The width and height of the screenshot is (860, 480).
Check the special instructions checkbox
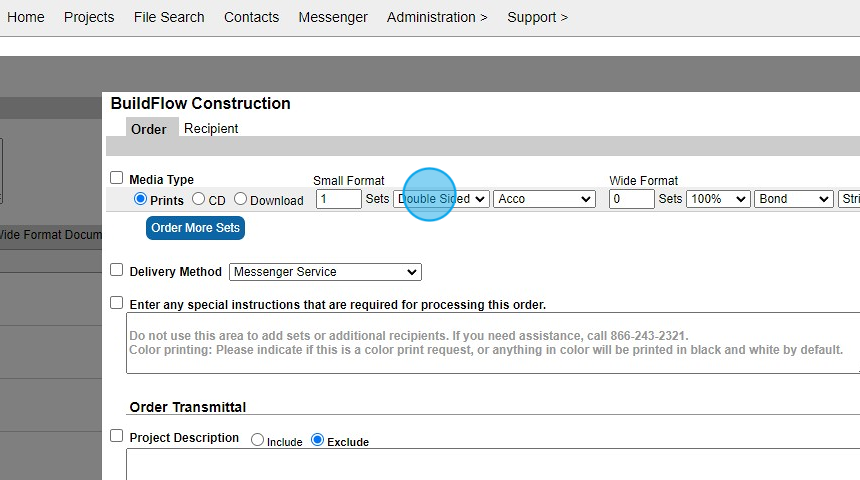117,303
